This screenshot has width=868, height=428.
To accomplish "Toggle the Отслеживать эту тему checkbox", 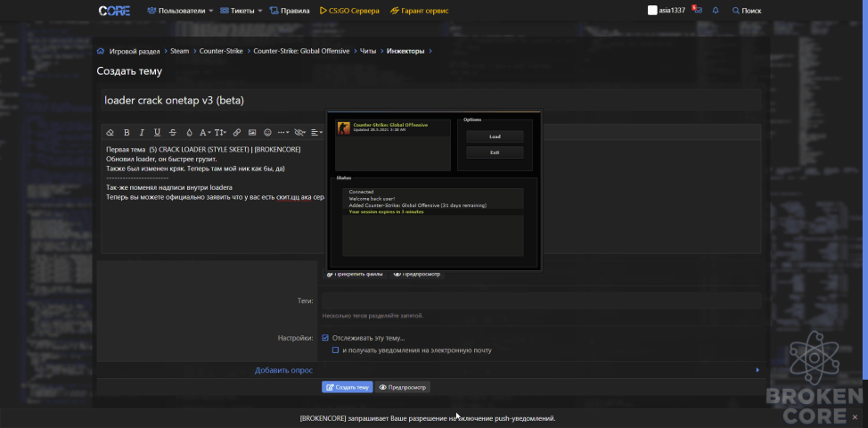I will (325, 338).
